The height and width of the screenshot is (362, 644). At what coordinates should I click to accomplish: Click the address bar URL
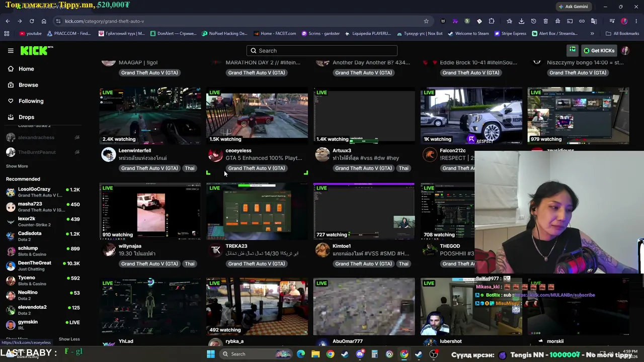pyautogui.click(x=104, y=21)
